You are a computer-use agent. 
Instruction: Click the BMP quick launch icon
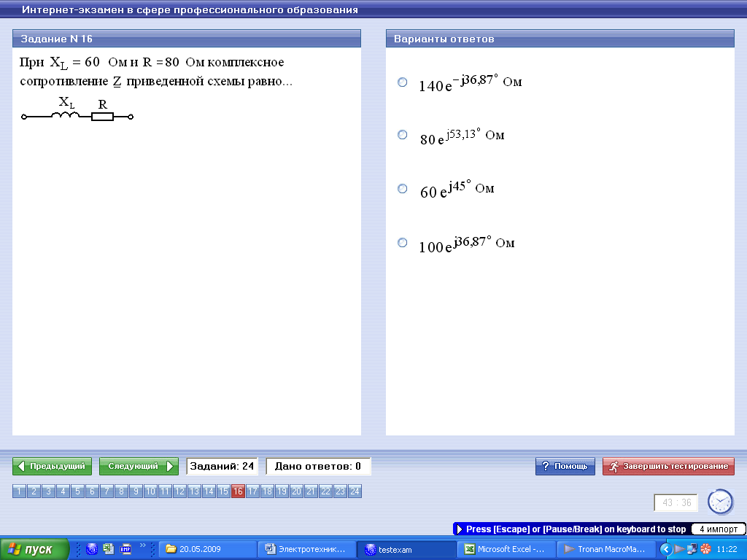click(x=125, y=549)
